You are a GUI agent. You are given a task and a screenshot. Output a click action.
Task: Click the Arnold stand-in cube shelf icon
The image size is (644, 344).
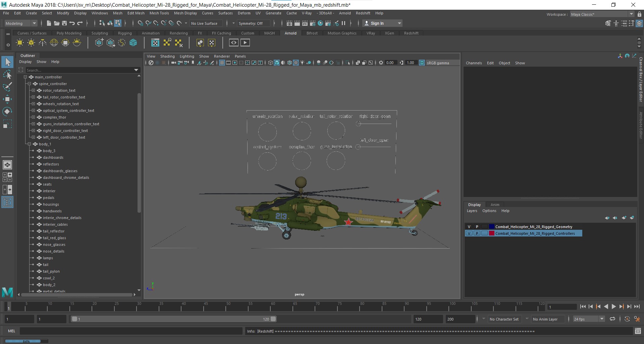click(99, 43)
